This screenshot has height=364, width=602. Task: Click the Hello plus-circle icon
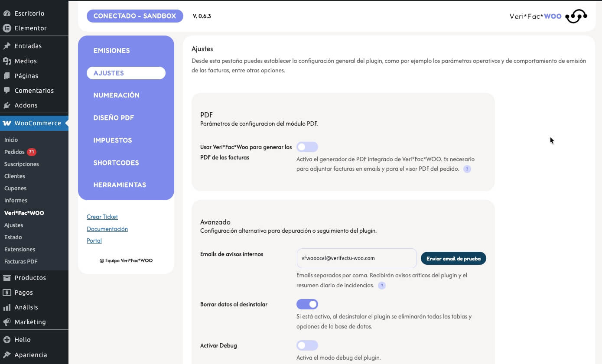(x=7, y=340)
